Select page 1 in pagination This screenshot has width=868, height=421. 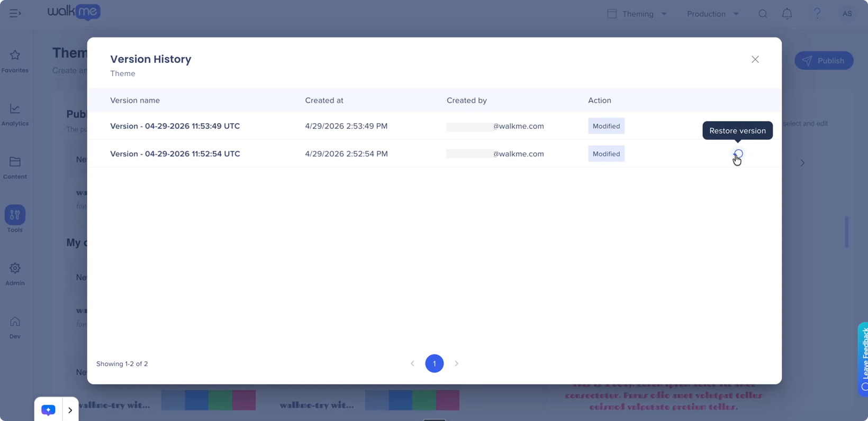434,363
